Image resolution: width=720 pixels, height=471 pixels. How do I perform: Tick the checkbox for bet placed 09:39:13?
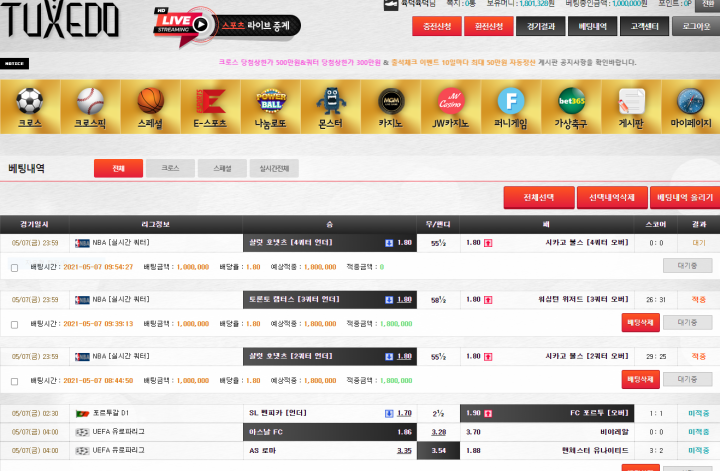[15, 325]
